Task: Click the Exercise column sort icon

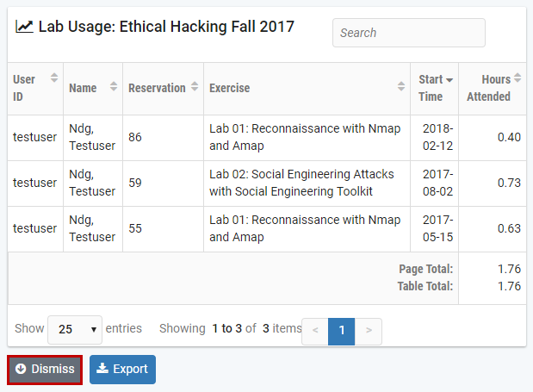Action: (x=401, y=87)
